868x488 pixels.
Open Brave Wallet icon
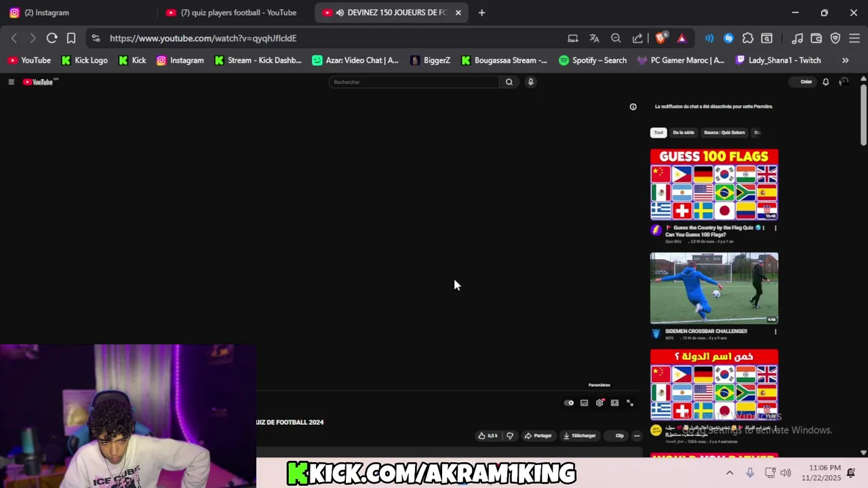coord(816,38)
